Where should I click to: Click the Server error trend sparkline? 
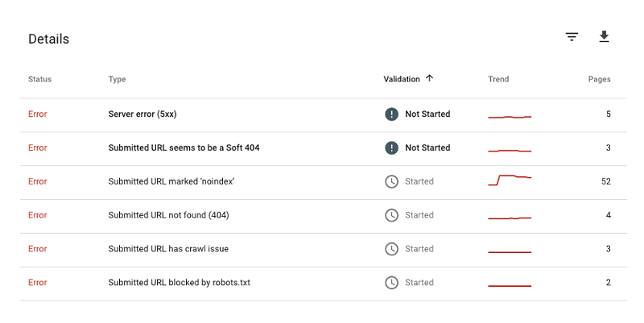(x=510, y=117)
